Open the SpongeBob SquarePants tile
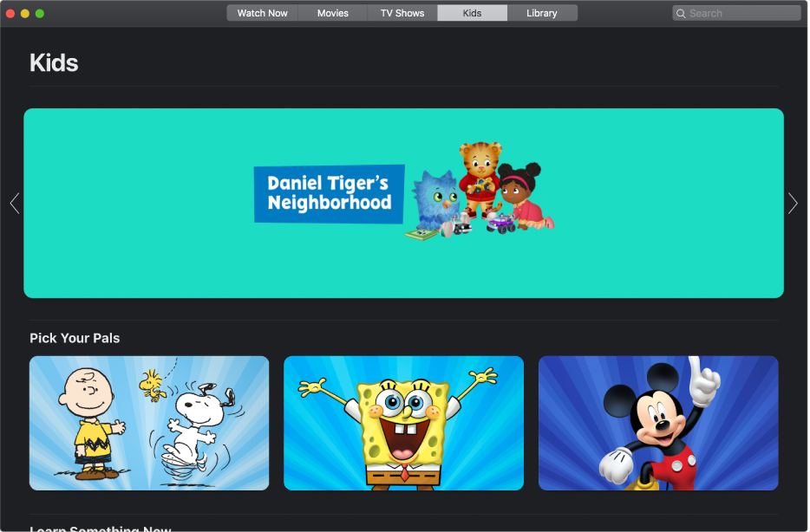Screen dimensions: 810x532 403,423
